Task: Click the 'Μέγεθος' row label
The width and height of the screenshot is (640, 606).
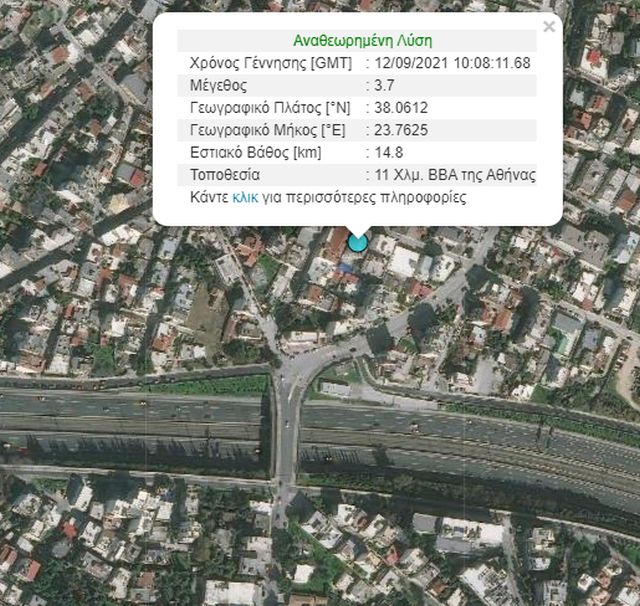Action: 218,86
